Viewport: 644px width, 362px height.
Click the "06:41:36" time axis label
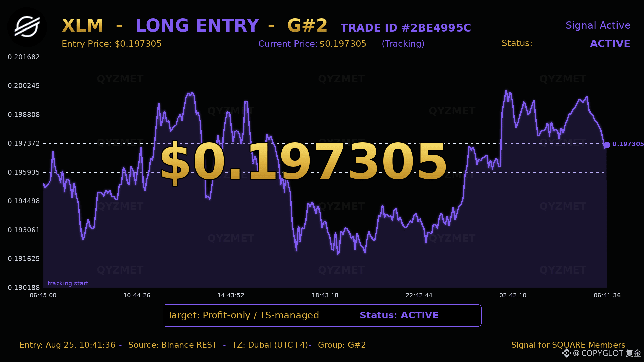pos(607,295)
